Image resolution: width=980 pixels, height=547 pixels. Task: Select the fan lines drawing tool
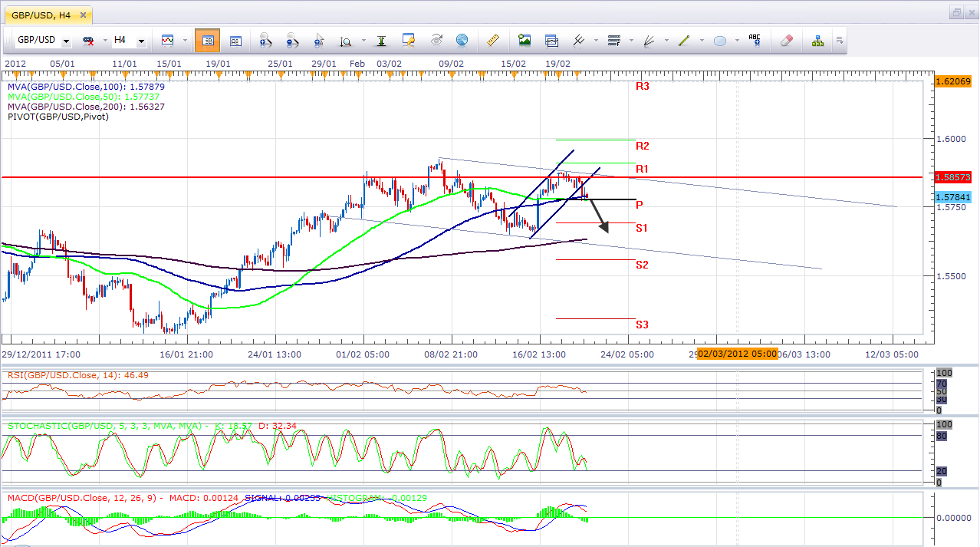[649, 40]
